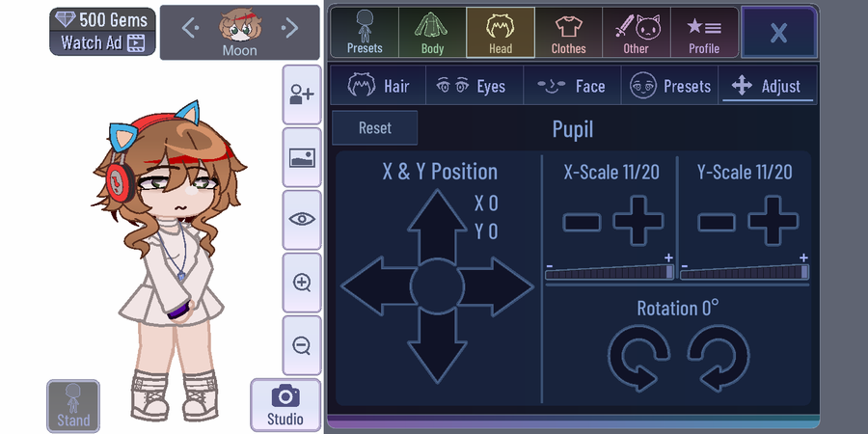
Task: Click the Reset button
Action: pyautogui.click(x=375, y=128)
